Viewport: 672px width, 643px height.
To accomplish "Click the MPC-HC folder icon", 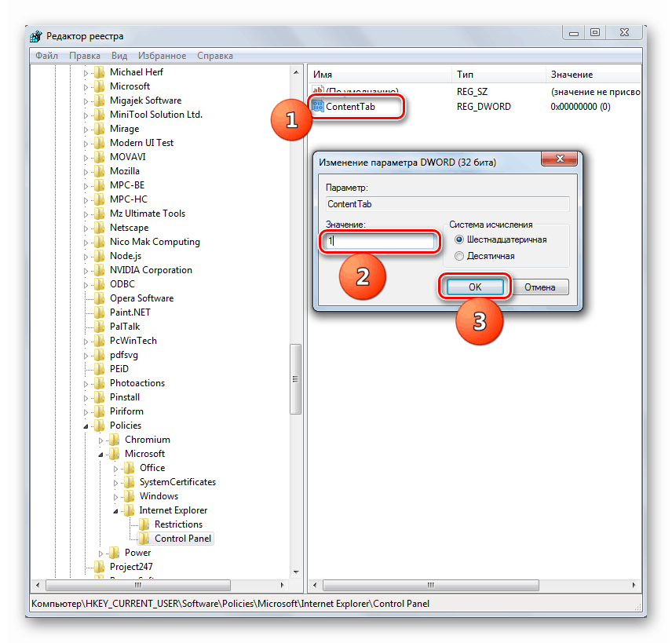I will [100, 199].
